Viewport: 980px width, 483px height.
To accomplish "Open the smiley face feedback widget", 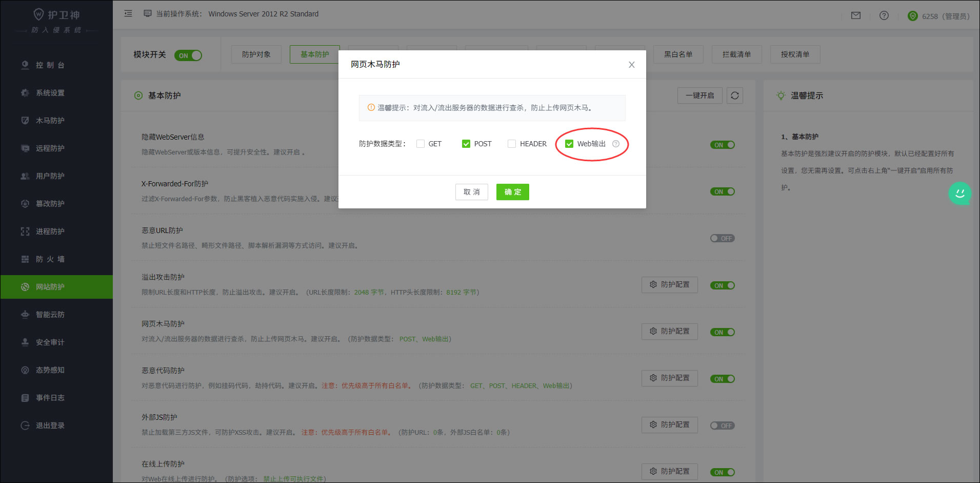I will (959, 194).
